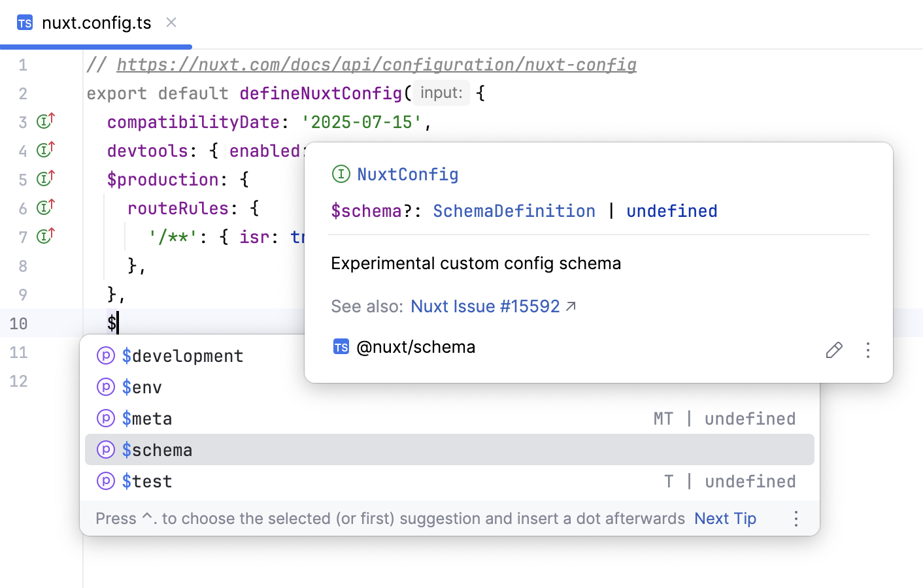Click the gutter arrow icon beside line 7
The height and width of the screenshot is (588, 923).
point(43,236)
